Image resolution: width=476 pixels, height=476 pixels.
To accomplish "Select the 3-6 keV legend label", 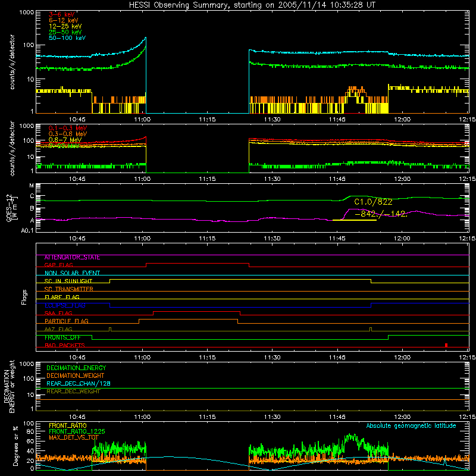I will [62, 14].
